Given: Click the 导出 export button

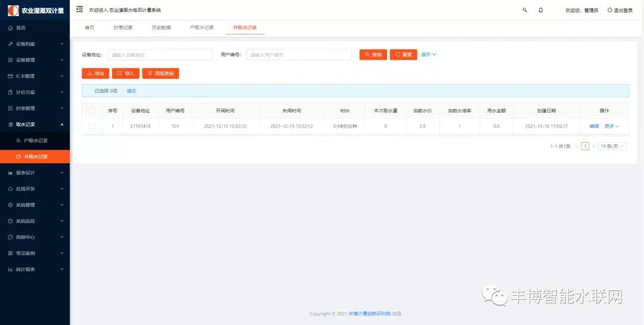Looking at the screenshot, I should [x=95, y=73].
